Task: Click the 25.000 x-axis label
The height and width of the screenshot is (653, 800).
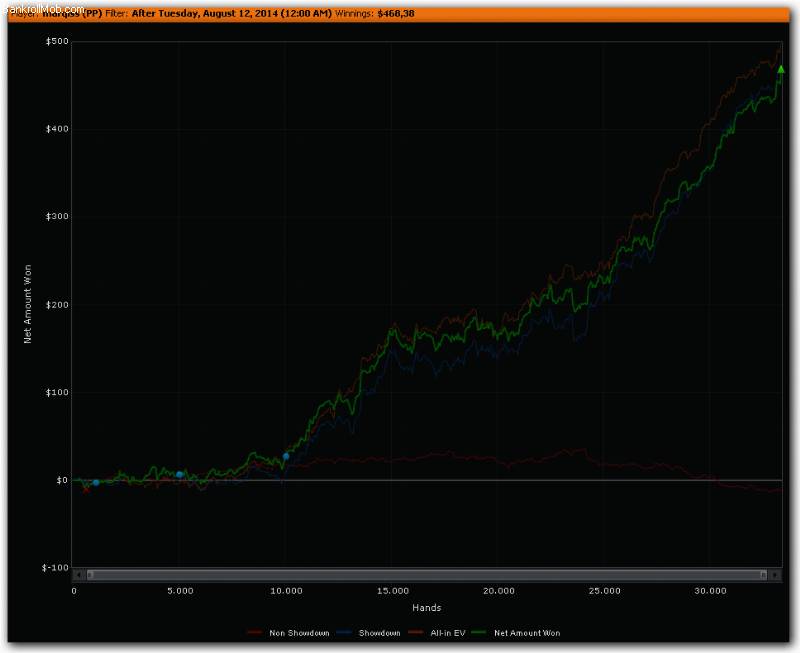Action: [x=605, y=591]
